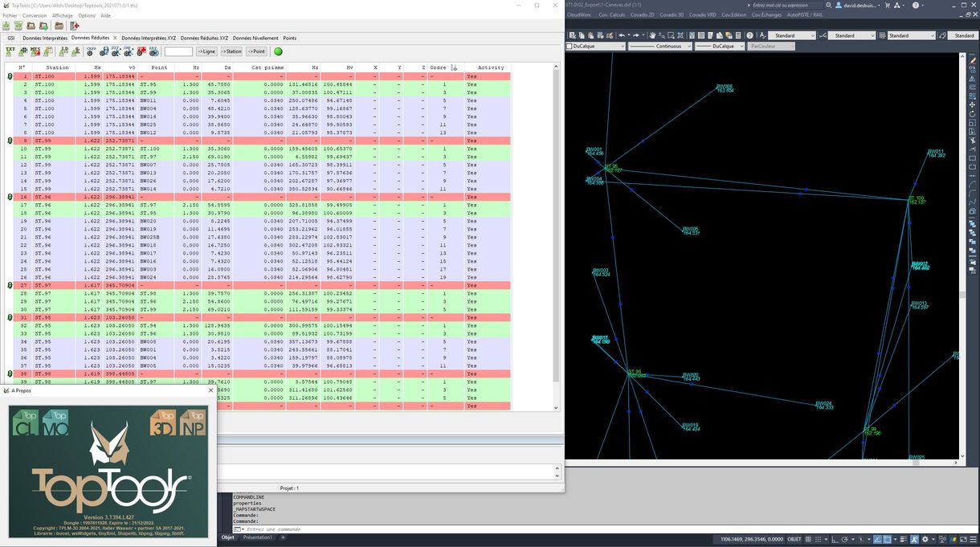Switch to the Présentation1 layout tab
Image resolution: width=980 pixels, height=547 pixels.
(258, 537)
